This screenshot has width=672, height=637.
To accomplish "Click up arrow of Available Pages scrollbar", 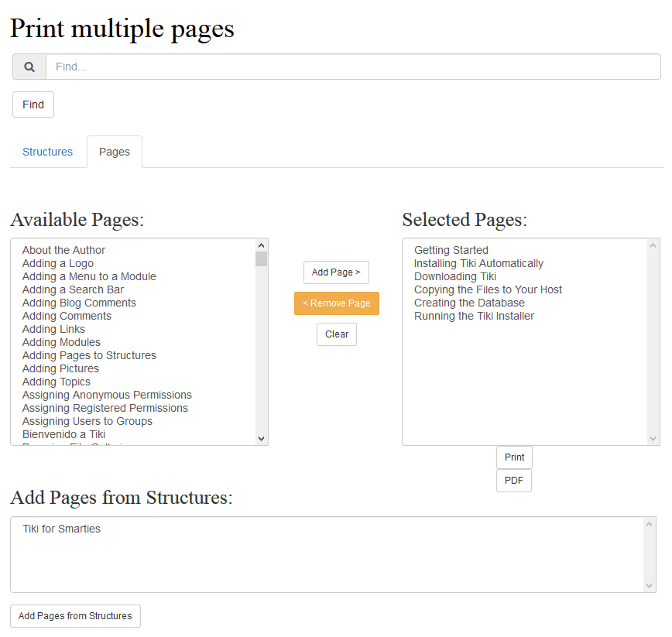I will click(x=261, y=245).
